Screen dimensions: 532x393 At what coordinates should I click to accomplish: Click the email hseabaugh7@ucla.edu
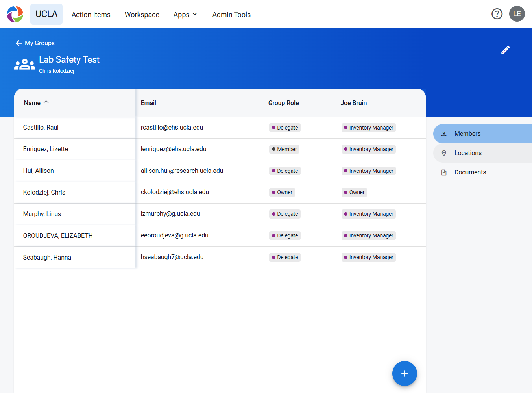pyautogui.click(x=172, y=257)
